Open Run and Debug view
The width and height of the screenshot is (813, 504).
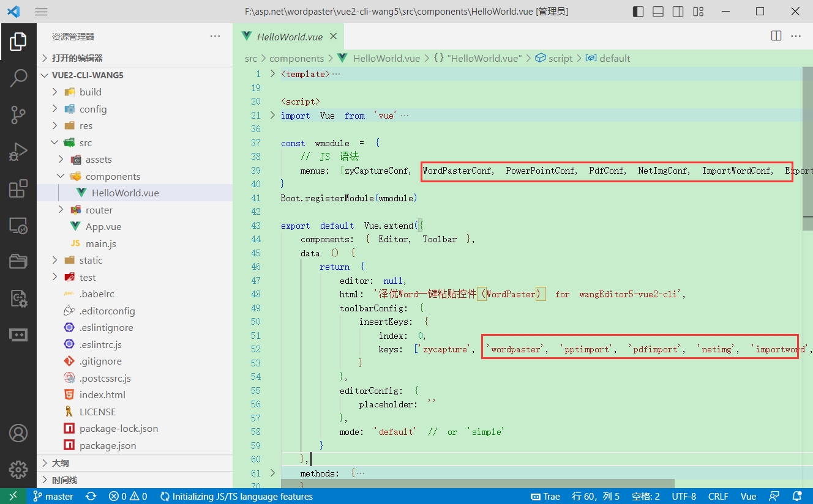18,151
